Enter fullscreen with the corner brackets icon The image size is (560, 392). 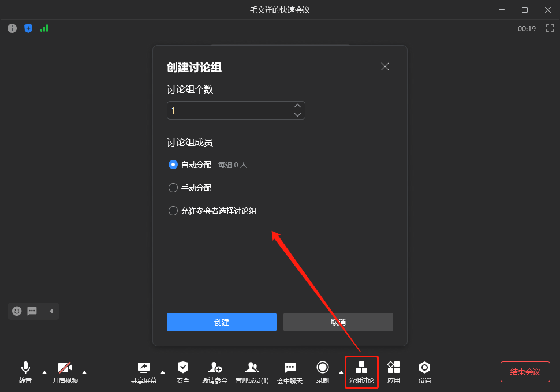550,28
